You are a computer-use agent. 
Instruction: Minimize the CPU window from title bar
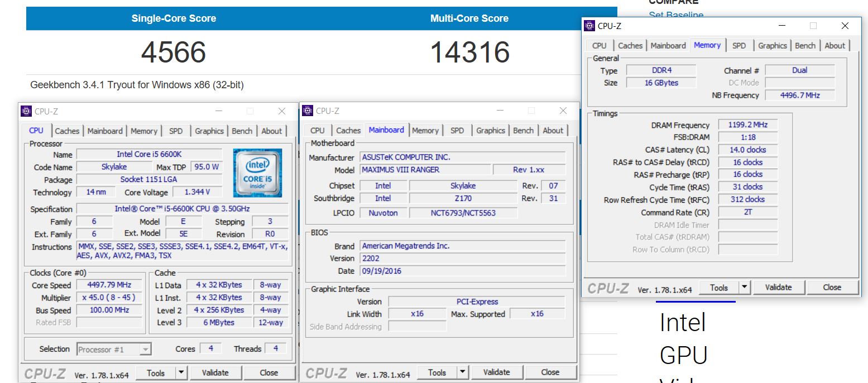click(219, 111)
